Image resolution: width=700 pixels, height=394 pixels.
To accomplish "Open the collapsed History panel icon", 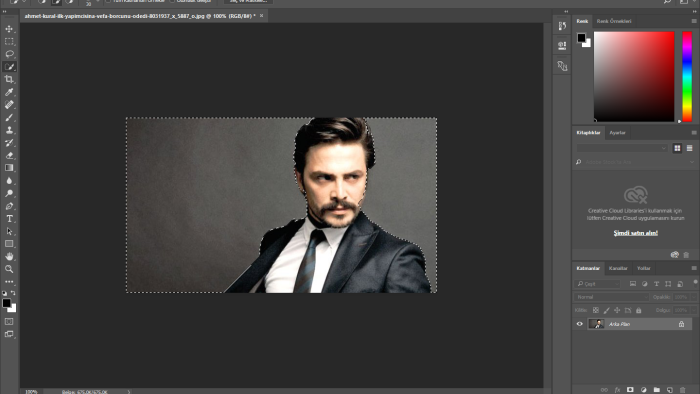I will tap(562, 26).
